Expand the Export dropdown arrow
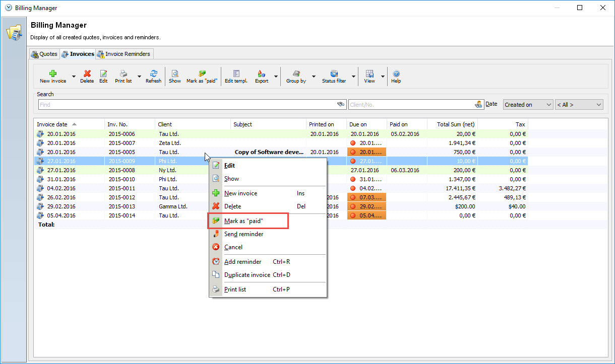This screenshot has height=364, width=615. 276,77
